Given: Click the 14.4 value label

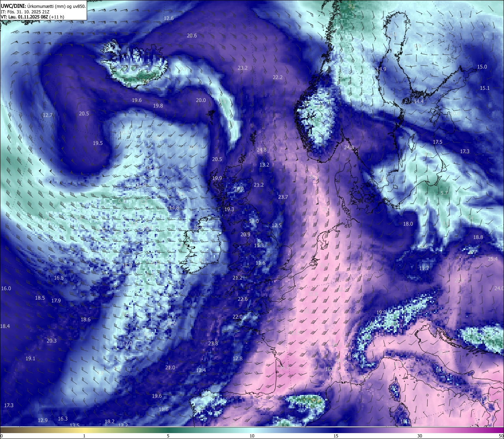Looking at the screenshot, I should 419,102.
